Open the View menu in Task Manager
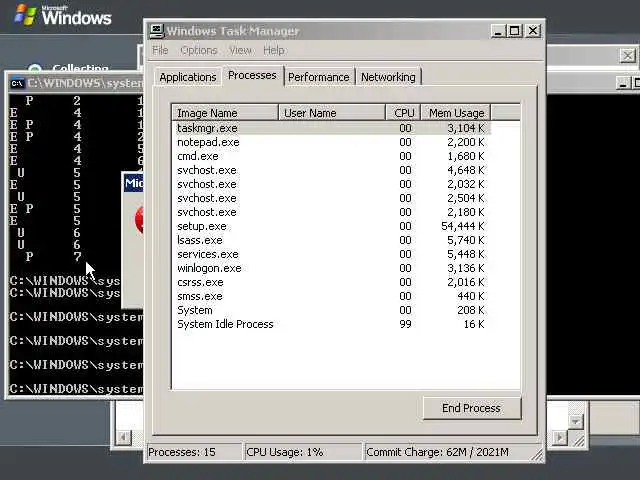 [240, 50]
